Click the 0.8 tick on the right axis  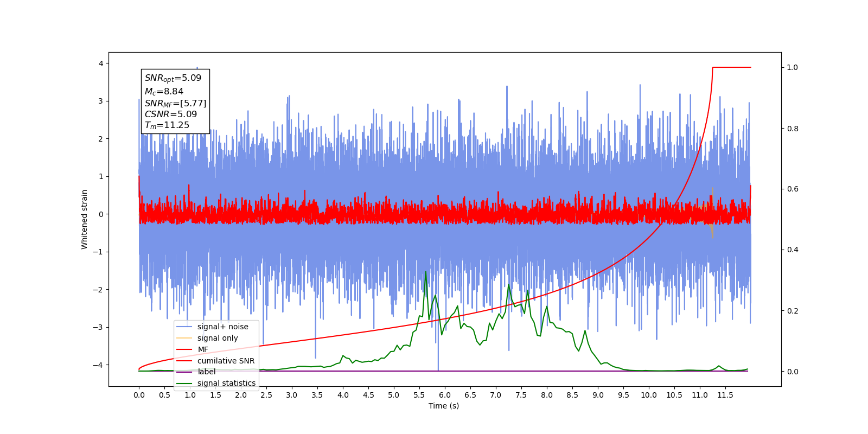[793, 129]
